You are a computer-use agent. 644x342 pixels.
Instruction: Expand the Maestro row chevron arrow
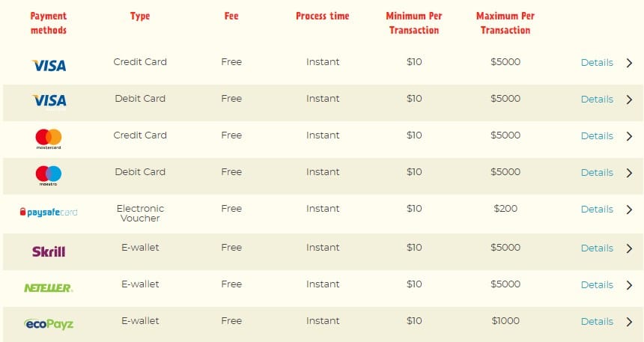(x=629, y=173)
